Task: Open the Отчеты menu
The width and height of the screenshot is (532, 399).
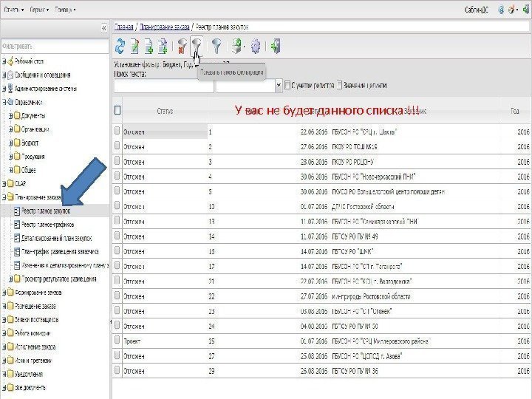Action: (13, 10)
